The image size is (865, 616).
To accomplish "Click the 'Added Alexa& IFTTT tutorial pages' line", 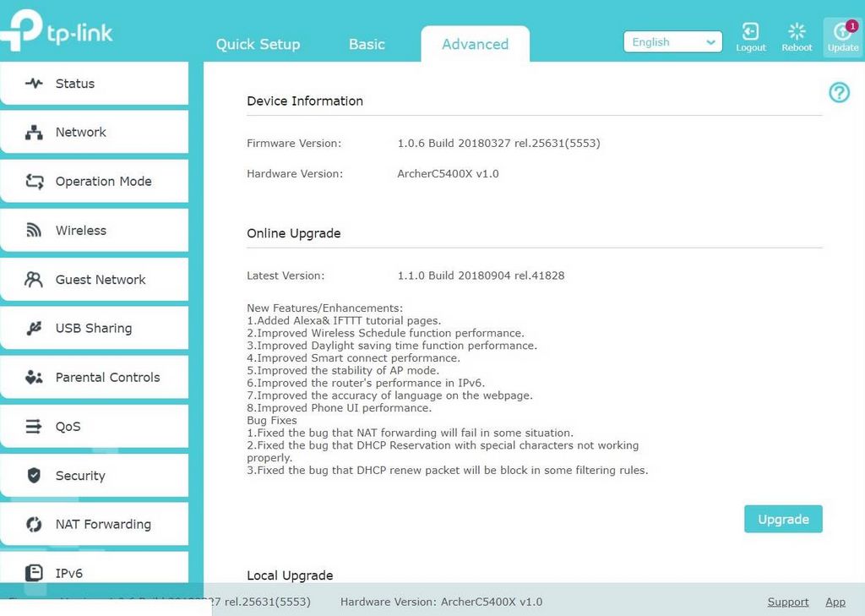I will pyautogui.click(x=344, y=321).
